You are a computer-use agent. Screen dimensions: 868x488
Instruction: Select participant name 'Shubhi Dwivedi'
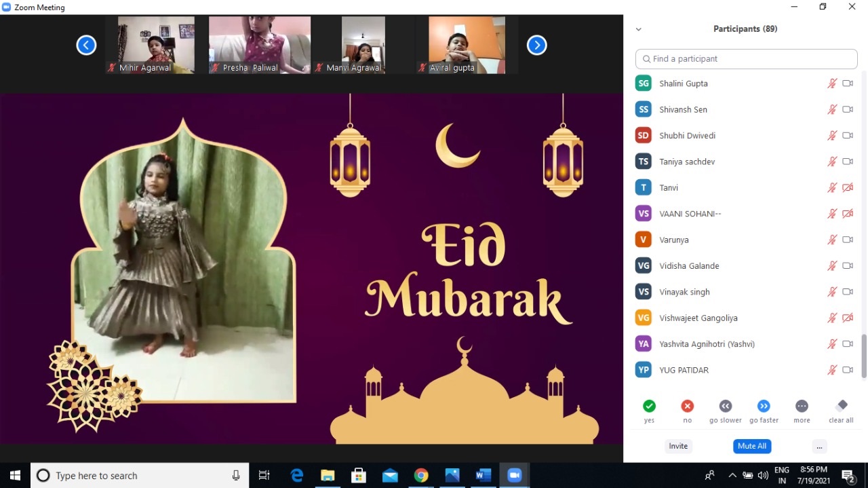point(687,136)
